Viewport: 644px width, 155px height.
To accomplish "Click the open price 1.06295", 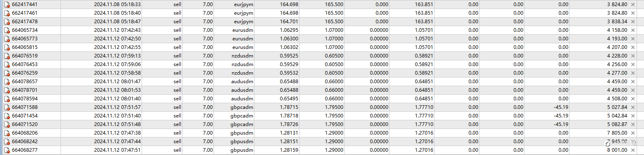I will 289,30.
